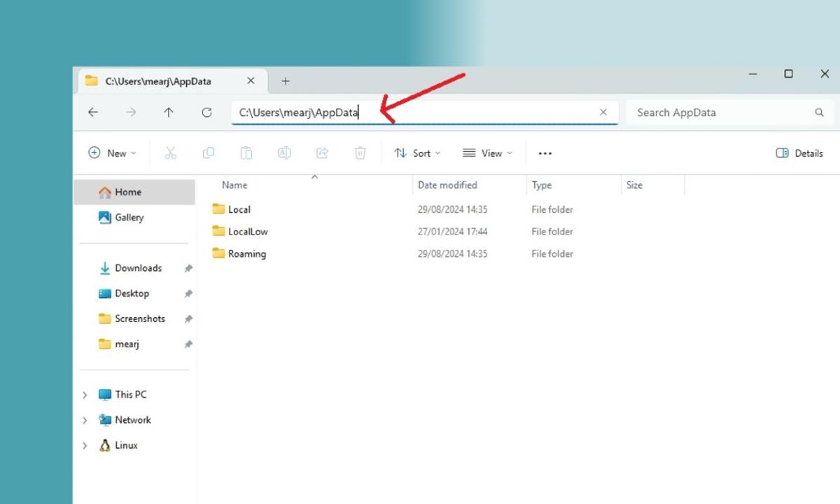Click the Paste icon

click(x=246, y=153)
